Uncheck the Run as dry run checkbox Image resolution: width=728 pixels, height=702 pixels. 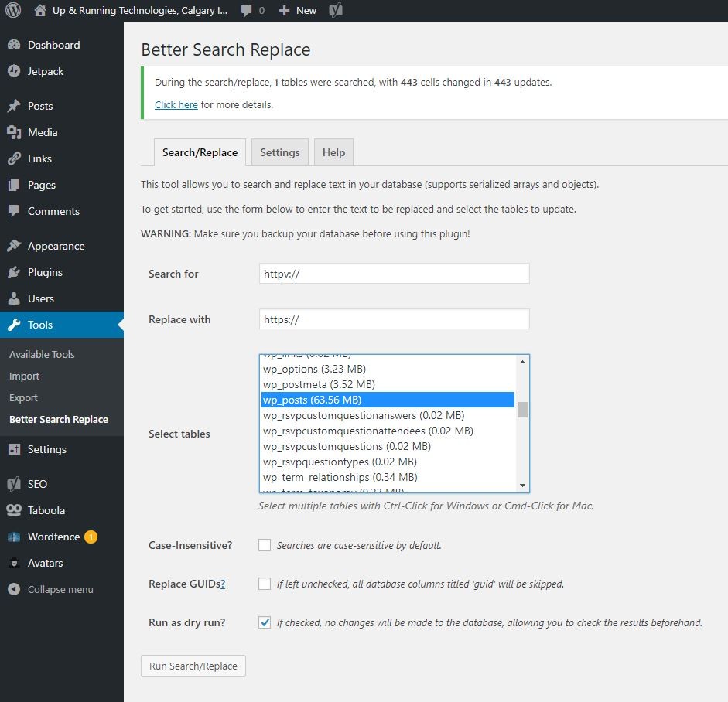click(265, 622)
